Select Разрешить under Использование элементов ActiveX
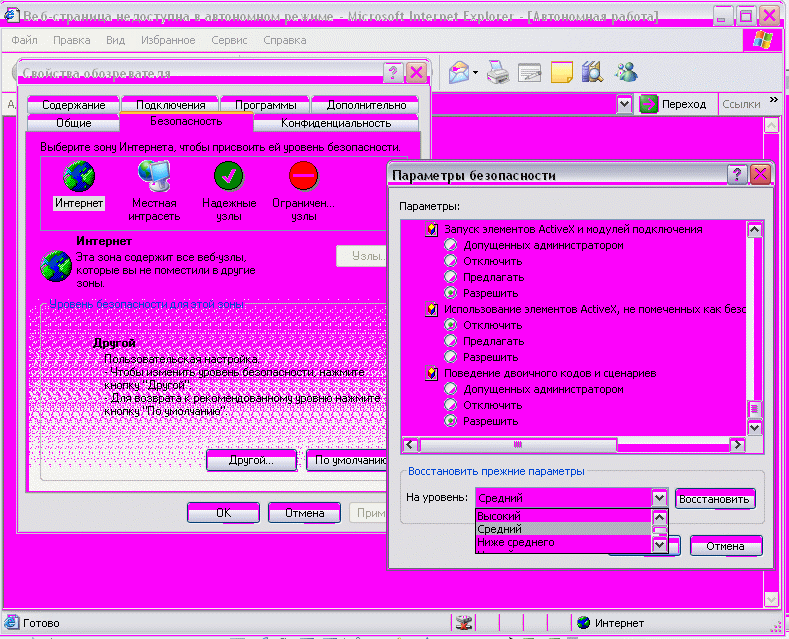 point(450,357)
